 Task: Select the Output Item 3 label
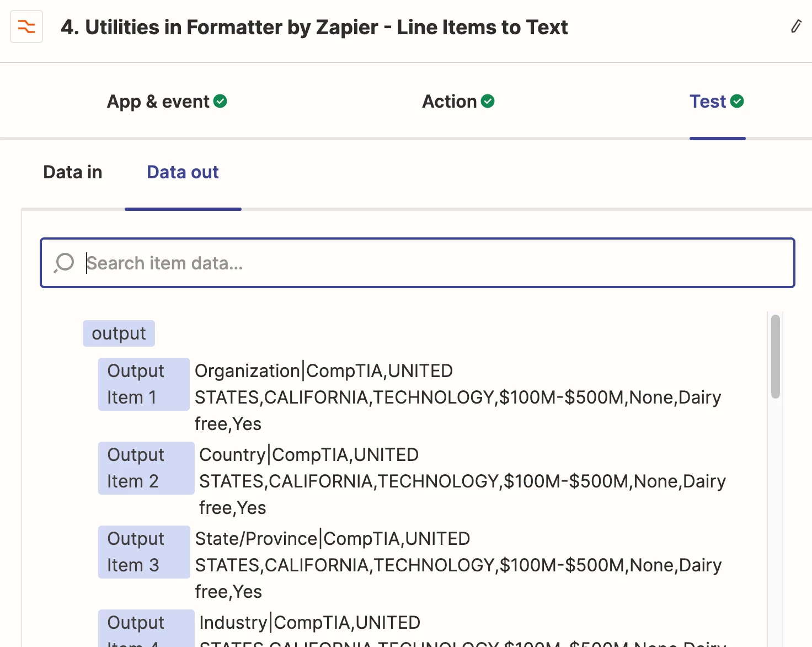(144, 552)
